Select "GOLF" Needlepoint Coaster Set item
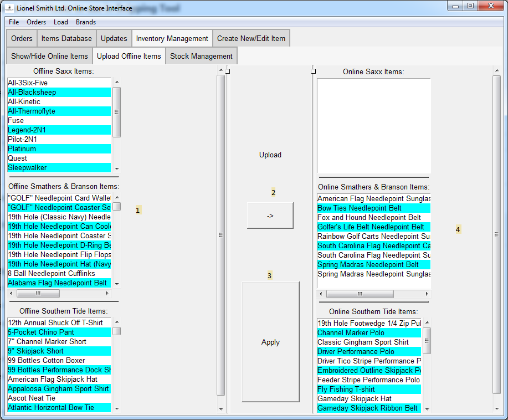 59,207
